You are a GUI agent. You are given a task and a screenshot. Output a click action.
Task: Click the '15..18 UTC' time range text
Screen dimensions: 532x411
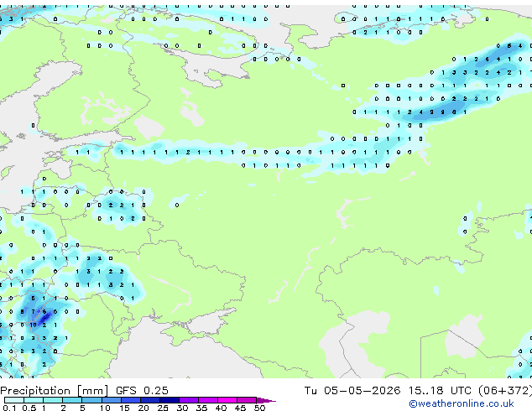440,391
